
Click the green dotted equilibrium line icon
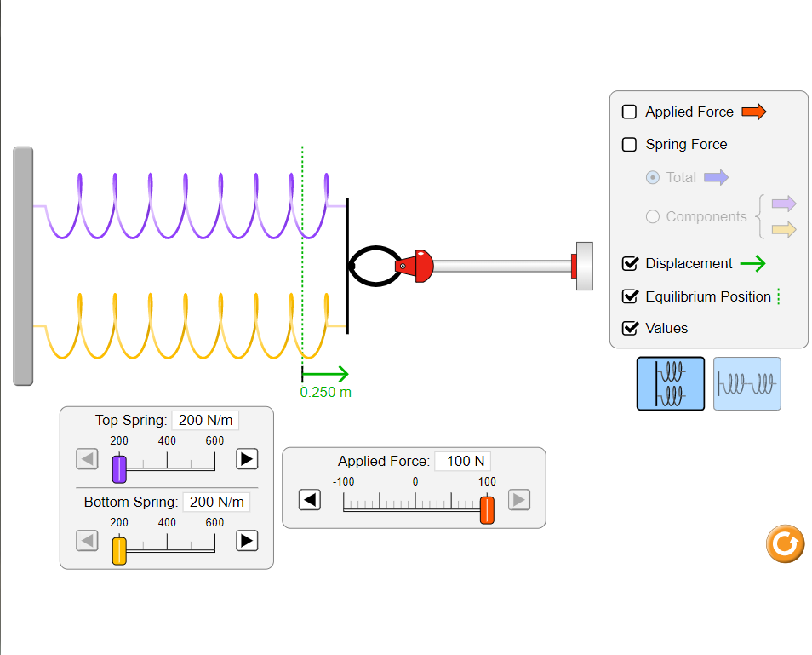tap(779, 296)
